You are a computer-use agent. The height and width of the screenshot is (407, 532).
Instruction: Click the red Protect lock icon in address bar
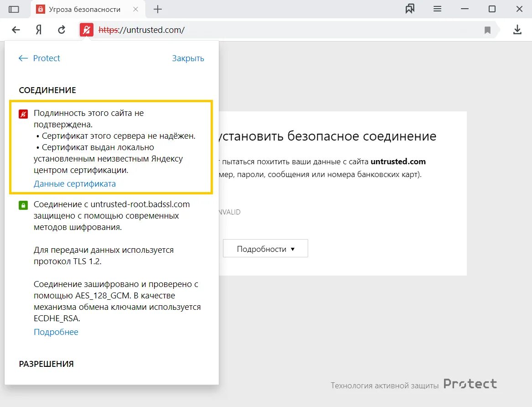[87, 30]
